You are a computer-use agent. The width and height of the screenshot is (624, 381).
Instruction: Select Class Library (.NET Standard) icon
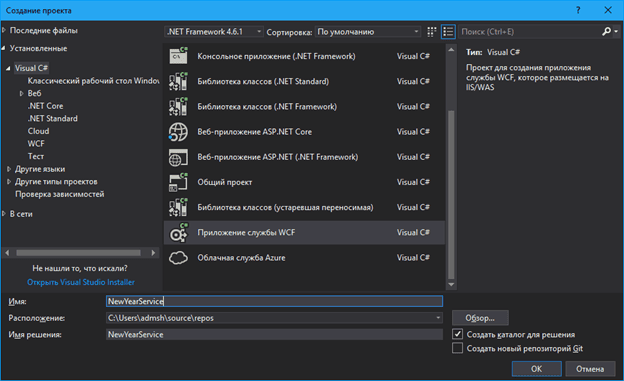(x=178, y=81)
